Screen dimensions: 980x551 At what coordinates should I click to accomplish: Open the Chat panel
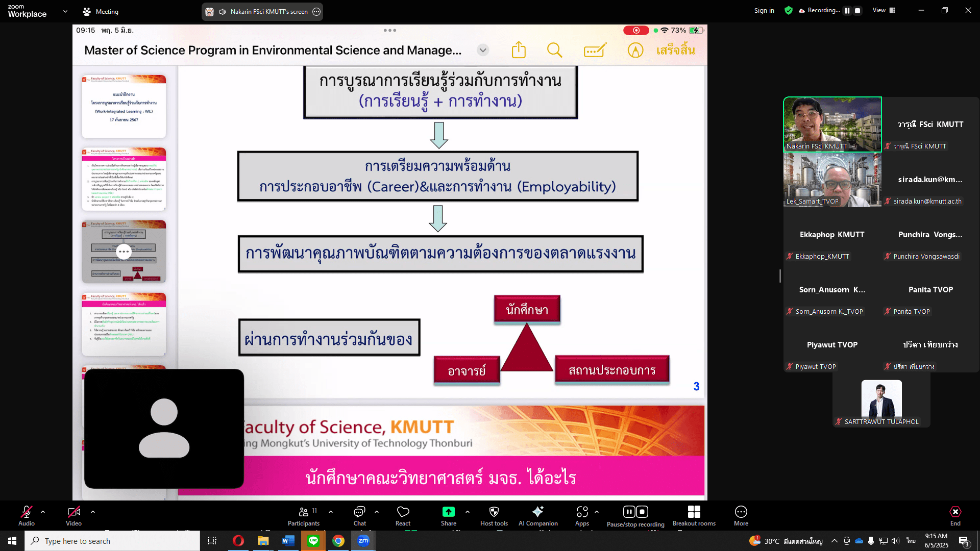click(x=360, y=515)
